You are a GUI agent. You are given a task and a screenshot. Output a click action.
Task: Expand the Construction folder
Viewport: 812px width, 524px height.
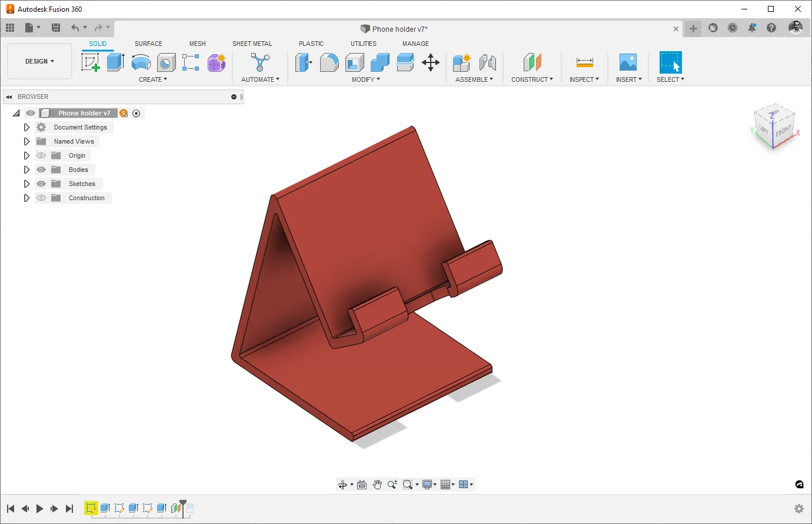(x=26, y=198)
